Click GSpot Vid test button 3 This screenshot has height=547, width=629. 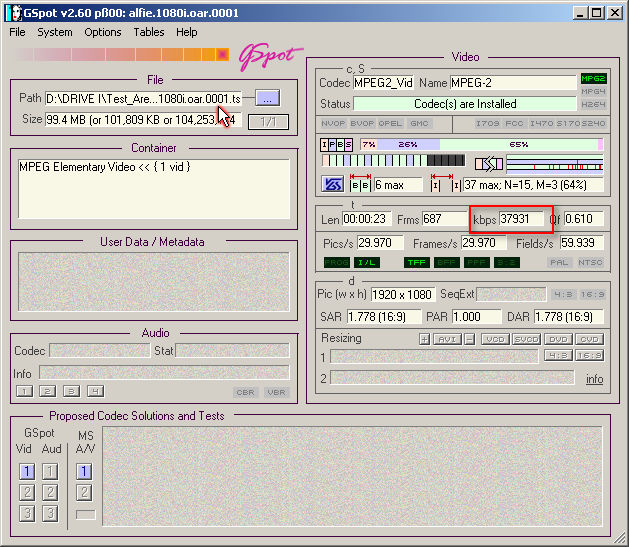coord(27,513)
